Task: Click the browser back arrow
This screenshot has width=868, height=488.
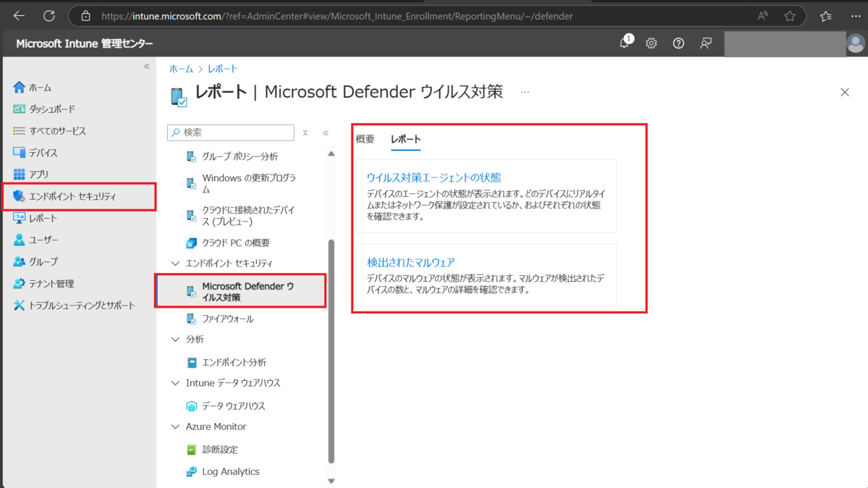Action: [x=19, y=15]
